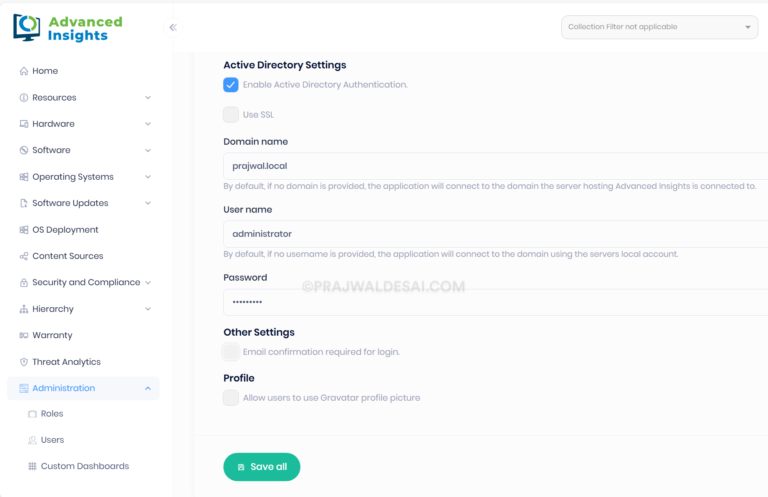Check the Use SSL checkbox

[x=231, y=115]
